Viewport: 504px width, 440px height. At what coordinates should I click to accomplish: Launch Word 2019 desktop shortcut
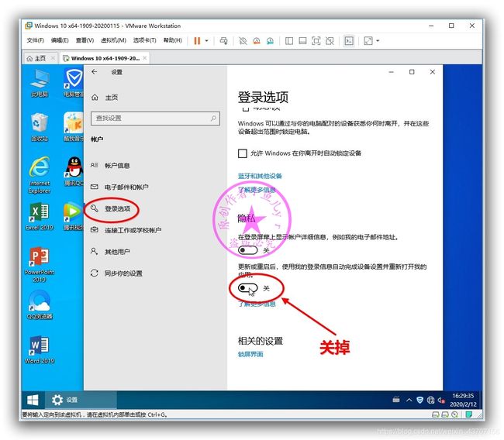click(x=40, y=349)
